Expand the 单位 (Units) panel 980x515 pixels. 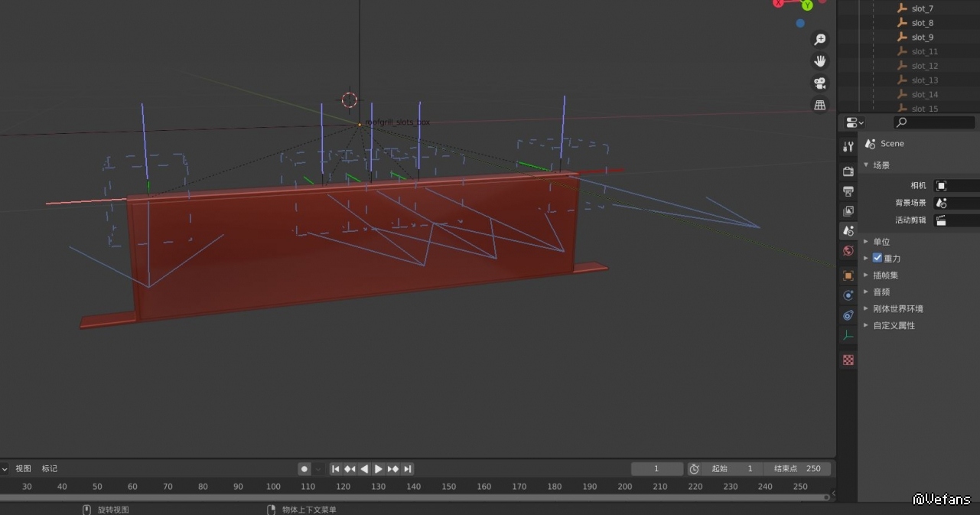click(x=881, y=242)
